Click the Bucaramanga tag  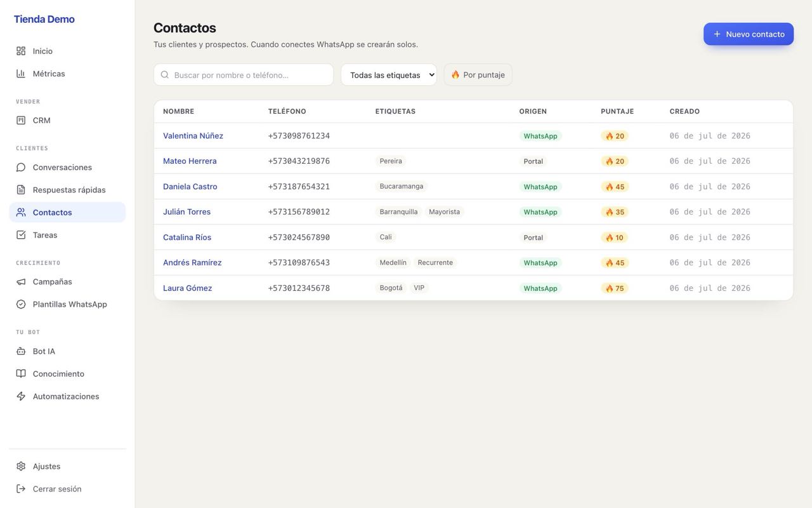coord(402,187)
